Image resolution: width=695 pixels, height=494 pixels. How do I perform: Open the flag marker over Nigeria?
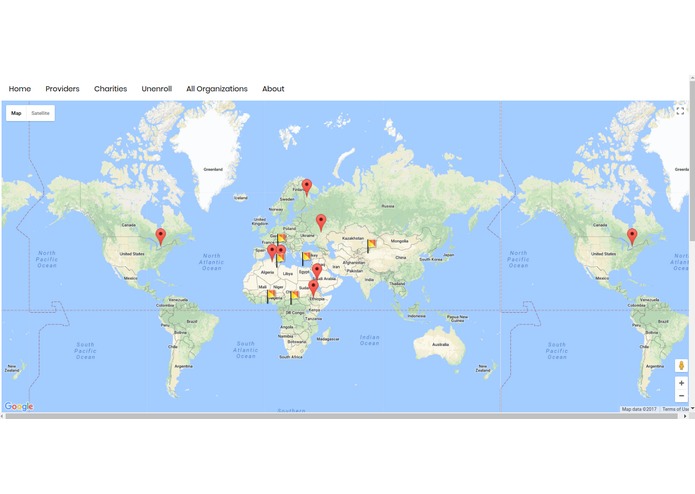[x=270, y=296]
